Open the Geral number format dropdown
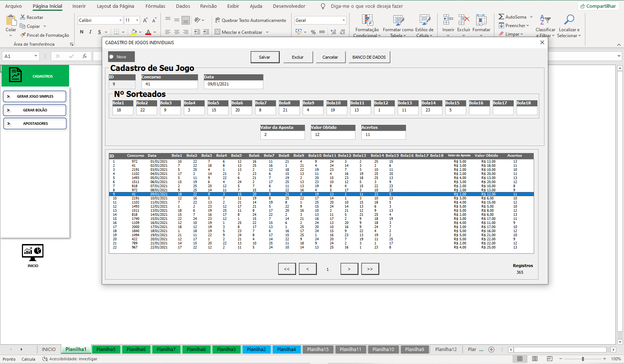The height and width of the screenshot is (364, 624). coord(344,20)
